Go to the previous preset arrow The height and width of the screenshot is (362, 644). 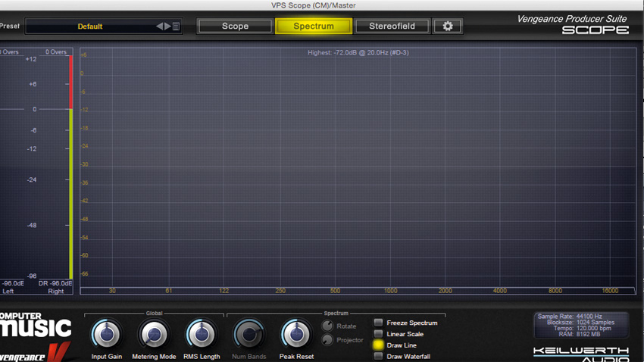tap(159, 27)
